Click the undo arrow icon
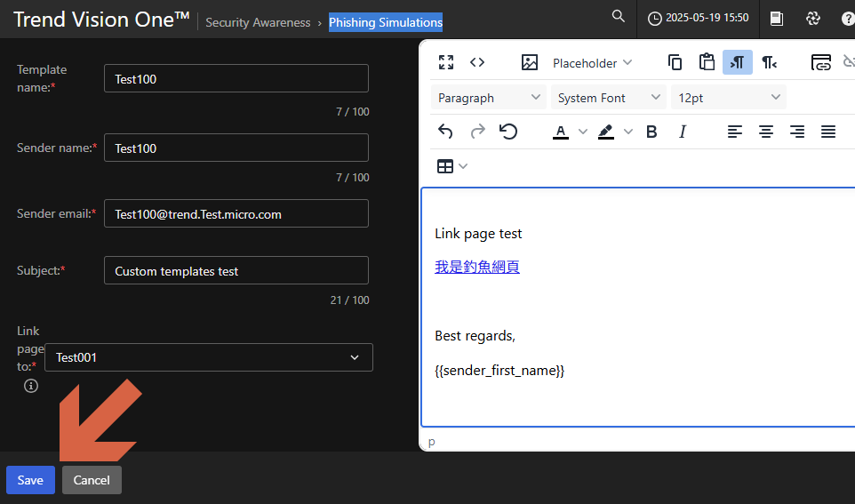The width and height of the screenshot is (855, 504). [x=446, y=132]
